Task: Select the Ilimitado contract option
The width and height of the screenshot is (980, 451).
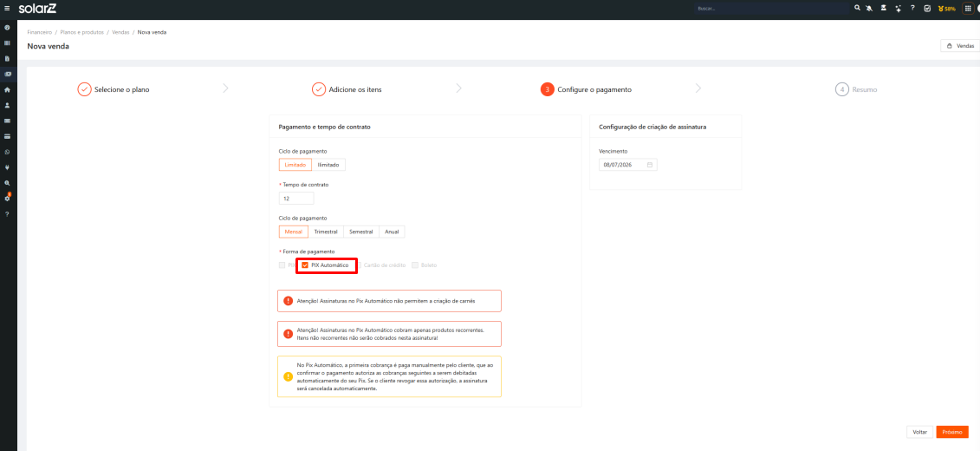Action: [328, 165]
